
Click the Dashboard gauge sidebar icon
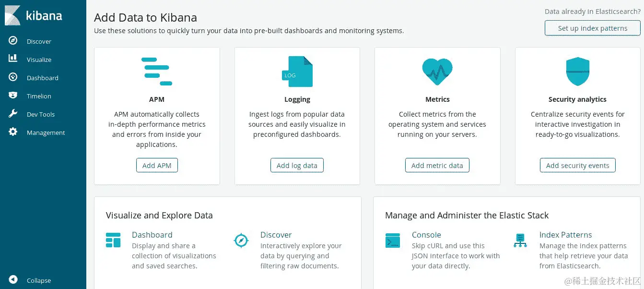13,77
